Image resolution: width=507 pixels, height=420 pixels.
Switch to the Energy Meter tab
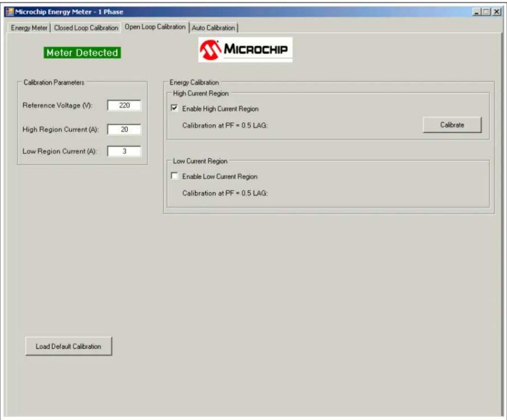tap(29, 28)
